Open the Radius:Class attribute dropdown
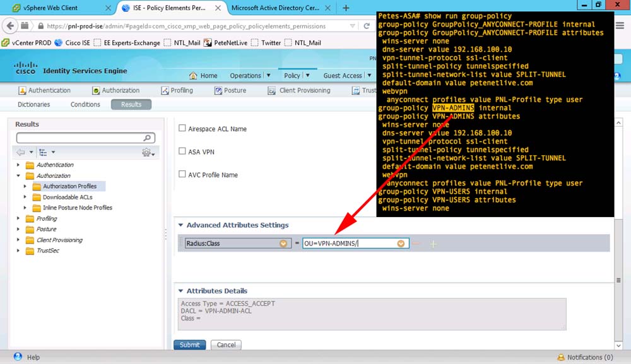Image resolution: width=631 pixels, height=364 pixels. (x=283, y=244)
